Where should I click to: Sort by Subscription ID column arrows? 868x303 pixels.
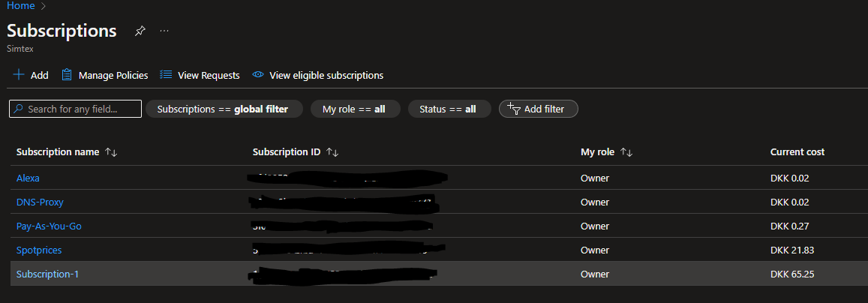point(332,152)
